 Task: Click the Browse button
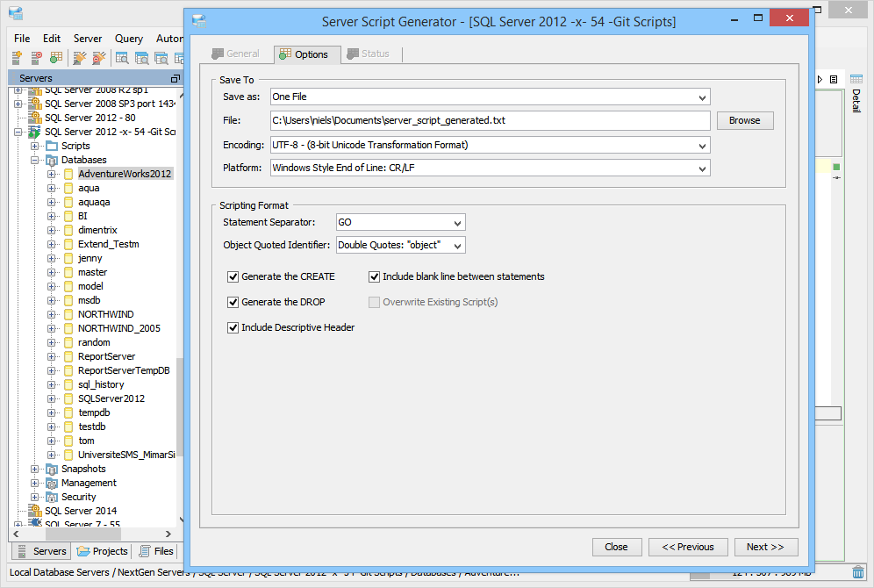tap(745, 120)
